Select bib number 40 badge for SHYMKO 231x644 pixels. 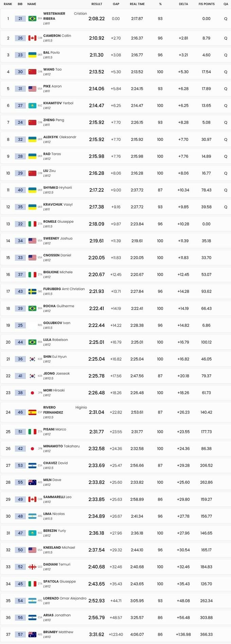(20, 190)
